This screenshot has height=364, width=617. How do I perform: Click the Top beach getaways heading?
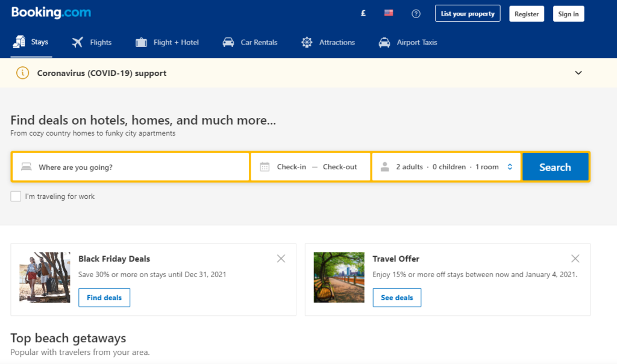(68, 338)
